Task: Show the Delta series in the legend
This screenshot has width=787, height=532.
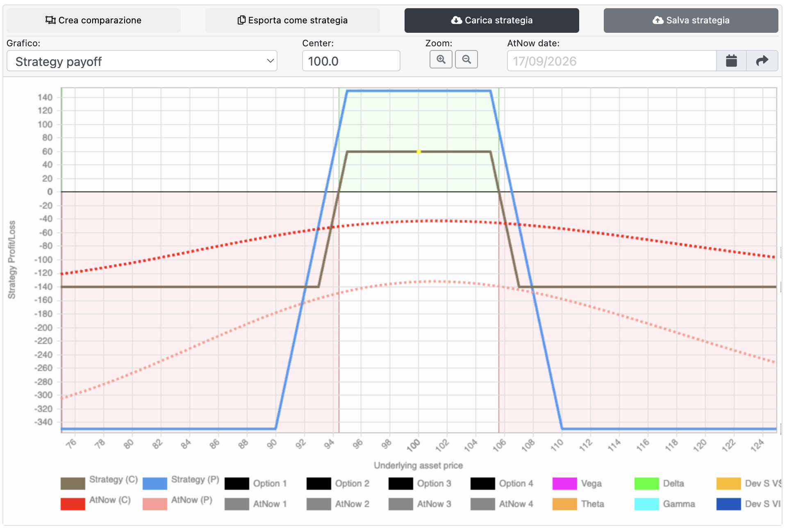Action: [659, 484]
